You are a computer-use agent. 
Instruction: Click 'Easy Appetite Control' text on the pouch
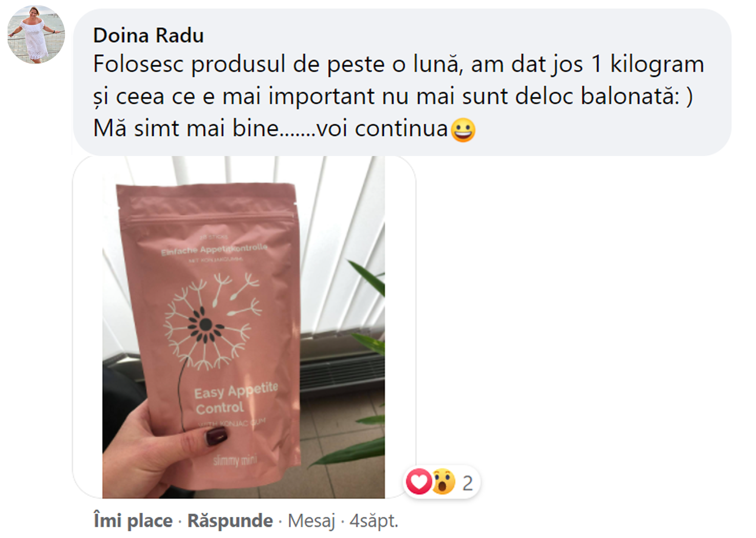click(x=236, y=399)
